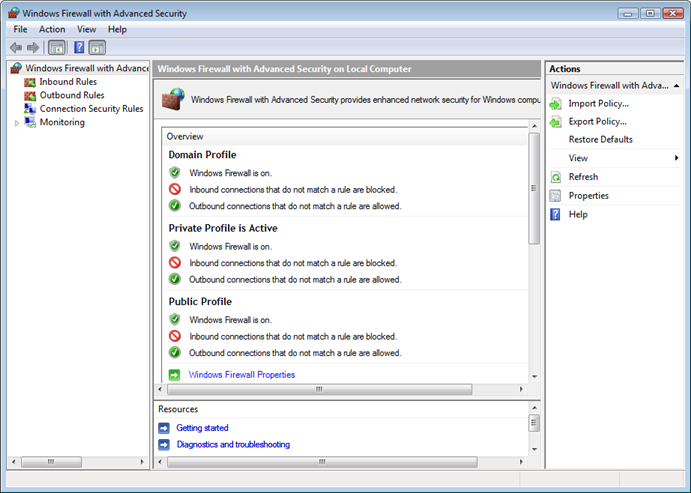Click the green arrow icon beside Windows Firewall Properties
The height and width of the screenshot is (493, 691).
175,375
